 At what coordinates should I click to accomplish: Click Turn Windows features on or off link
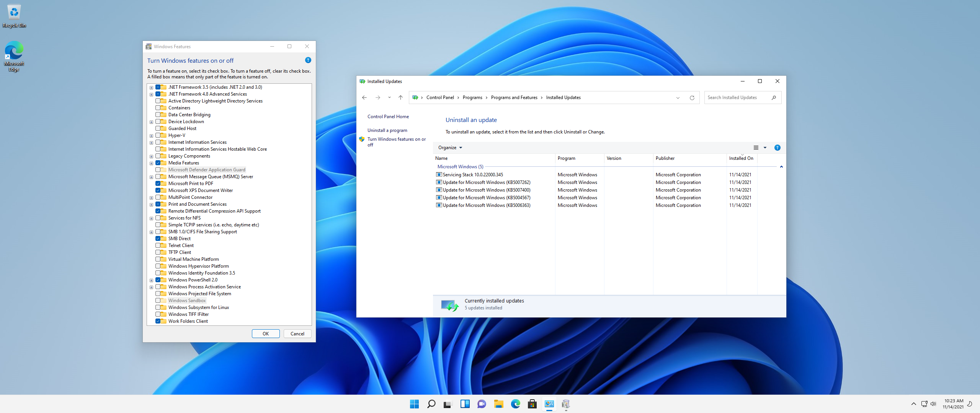point(397,142)
